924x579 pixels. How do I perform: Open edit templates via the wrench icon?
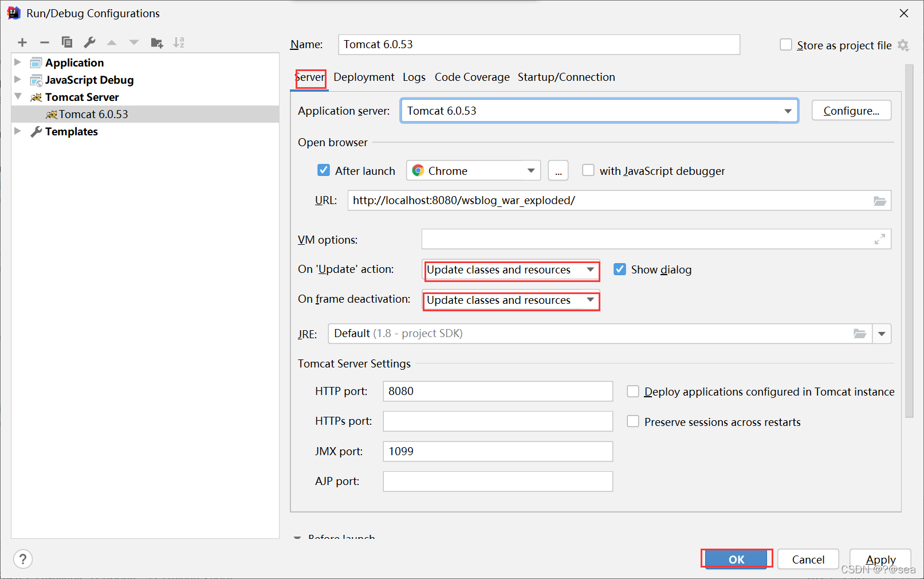click(x=89, y=42)
